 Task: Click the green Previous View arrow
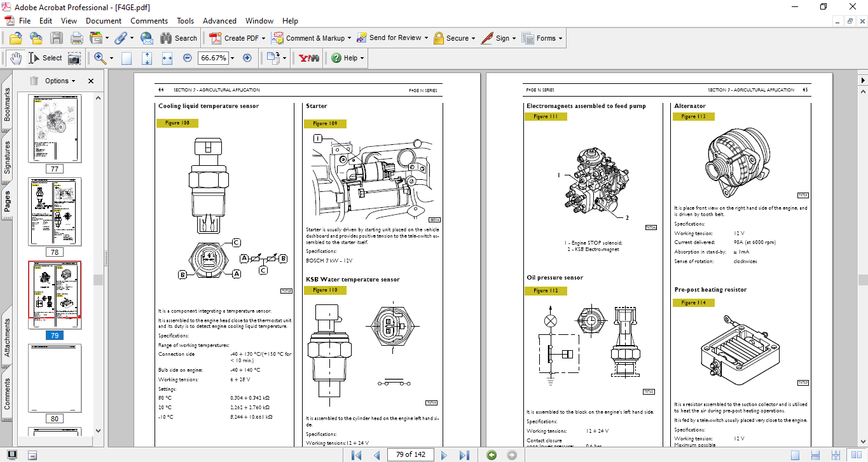click(491, 454)
